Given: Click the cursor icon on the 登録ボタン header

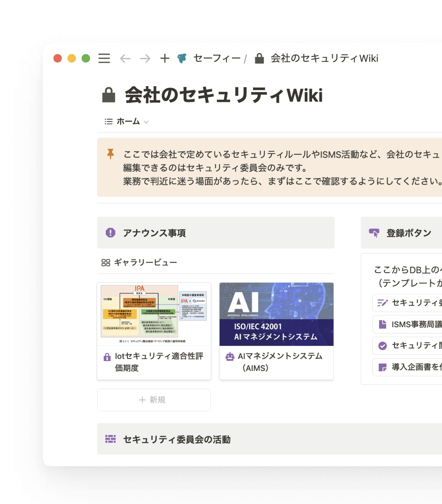Looking at the screenshot, I should point(375,232).
